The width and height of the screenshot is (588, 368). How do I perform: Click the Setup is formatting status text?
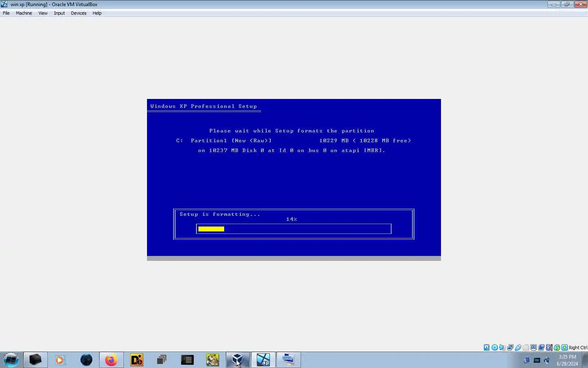tap(220, 214)
